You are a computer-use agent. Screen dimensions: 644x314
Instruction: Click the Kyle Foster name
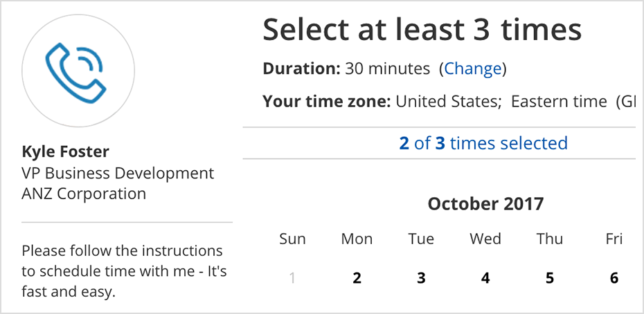[65, 152]
